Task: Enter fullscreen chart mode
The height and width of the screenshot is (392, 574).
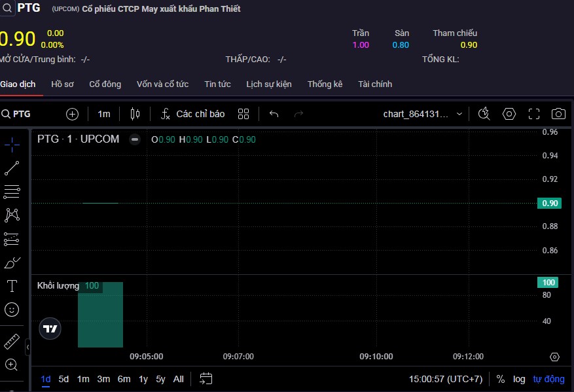Action: coord(533,114)
